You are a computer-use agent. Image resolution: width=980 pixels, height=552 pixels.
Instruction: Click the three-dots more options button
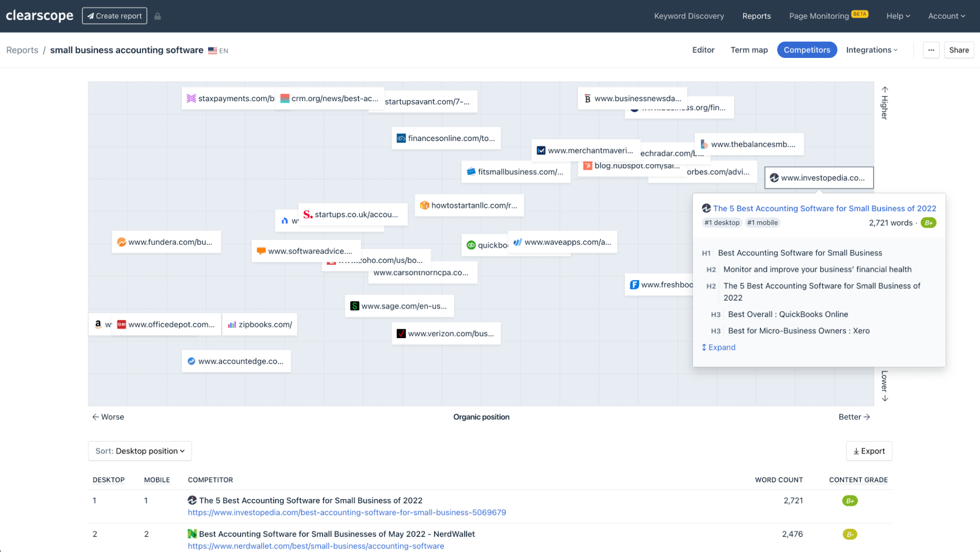pos(931,50)
